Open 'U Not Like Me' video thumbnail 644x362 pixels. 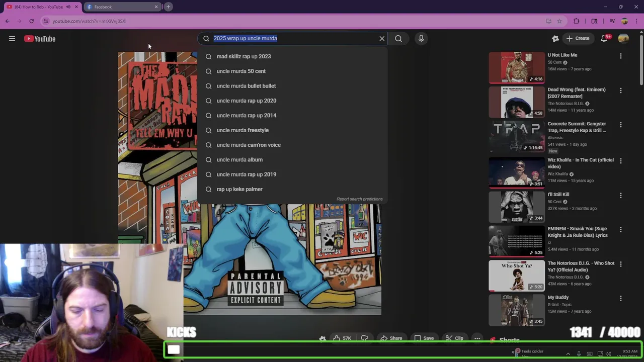click(x=517, y=67)
